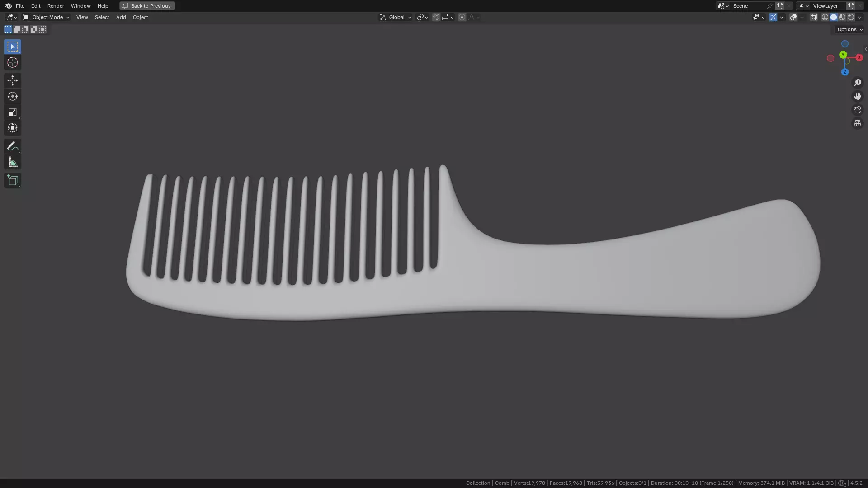Toggle snapping magnet icon
The width and height of the screenshot is (868, 488).
[436, 17]
